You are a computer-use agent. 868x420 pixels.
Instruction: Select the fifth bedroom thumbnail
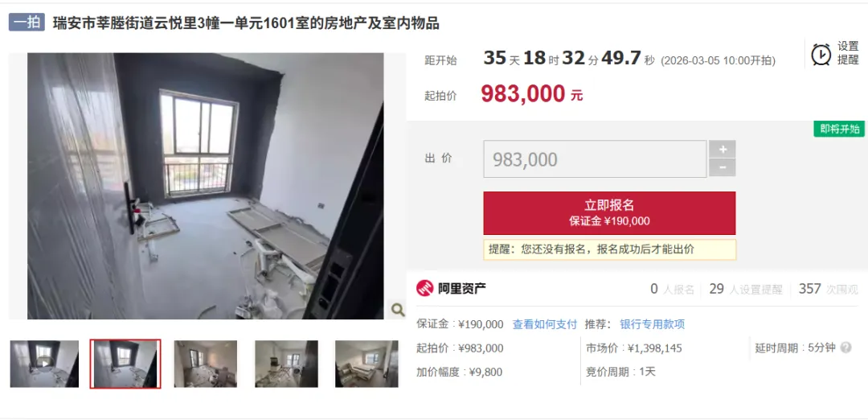(x=366, y=364)
